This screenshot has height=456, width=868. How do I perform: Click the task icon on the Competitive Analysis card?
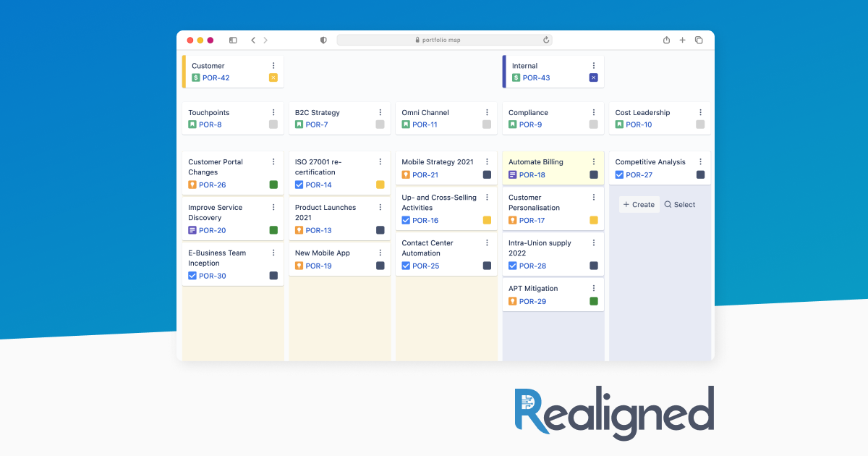point(619,174)
